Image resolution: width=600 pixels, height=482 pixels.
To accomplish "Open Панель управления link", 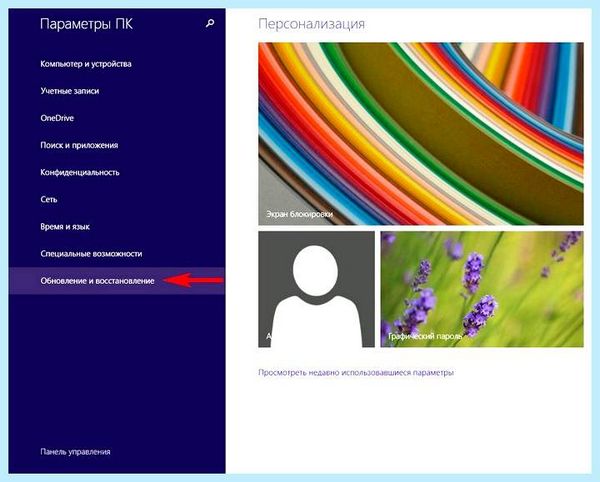I will [x=75, y=452].
